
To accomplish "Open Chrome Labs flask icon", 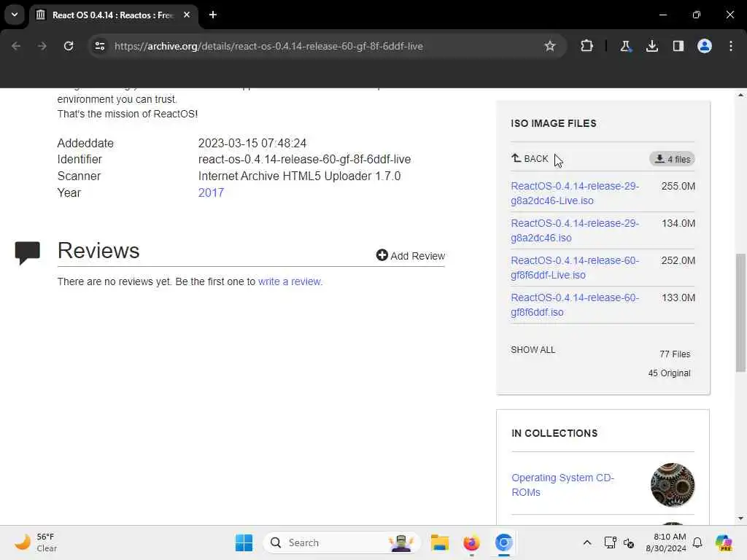I will [625, 46].
